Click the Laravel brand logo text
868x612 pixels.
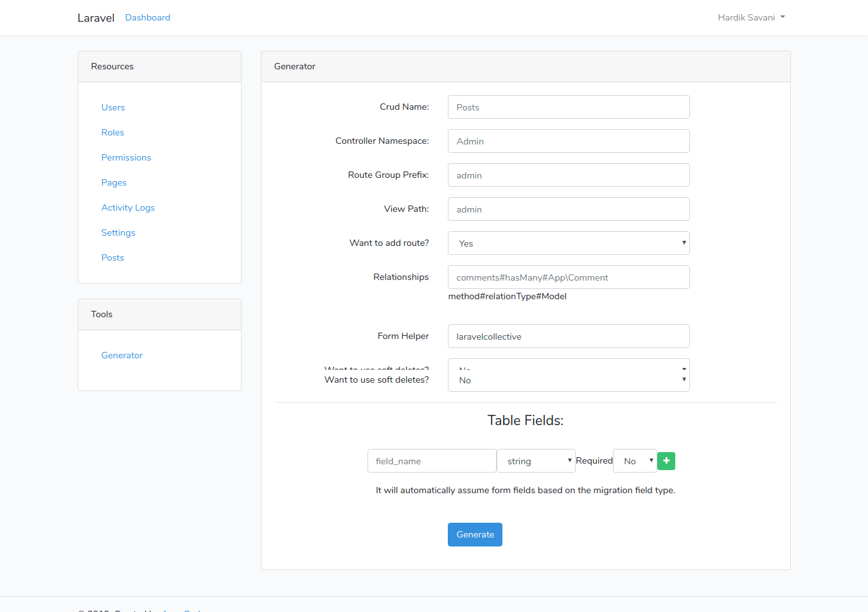(x=96, y=18)
